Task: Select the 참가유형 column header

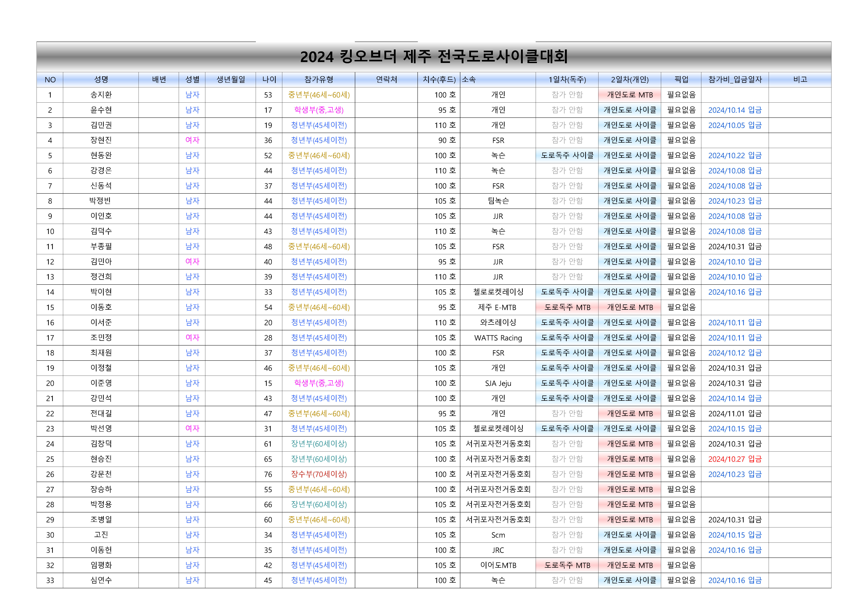Action: pyautogui.click(x=319, y=80)
